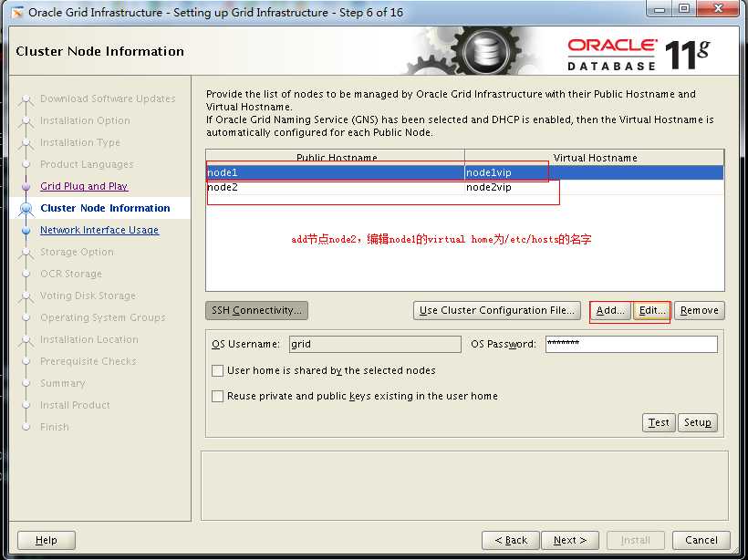The image size is (748, 560).
Task: Enable user home shared by selected nodes
Action: click(217, 370)
